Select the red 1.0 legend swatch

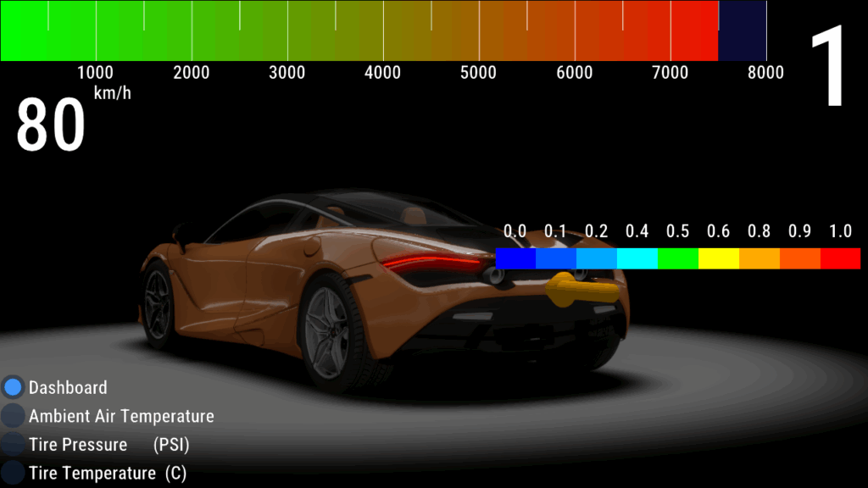pyautogui.click(x=840, y=258)
